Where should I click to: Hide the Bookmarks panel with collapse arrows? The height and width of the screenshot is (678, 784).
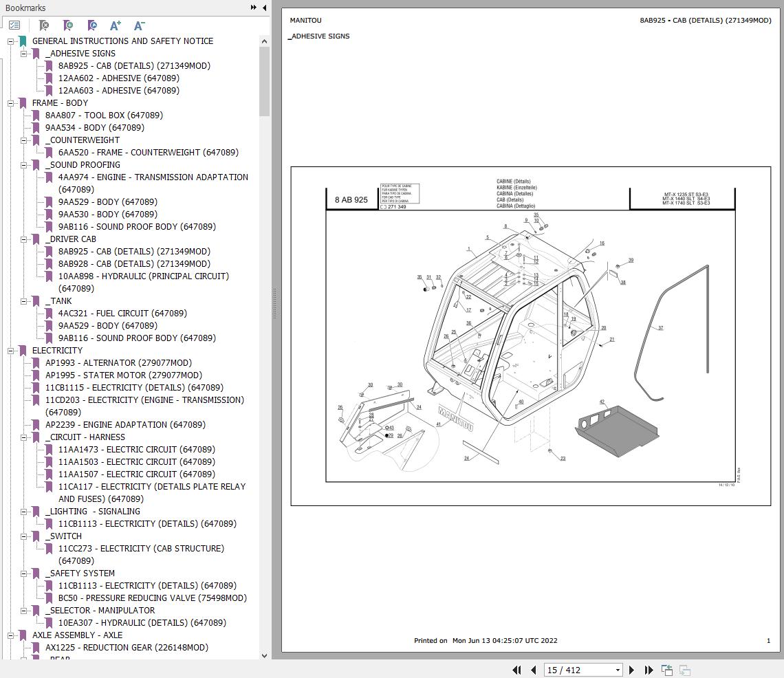pos(253,8)
